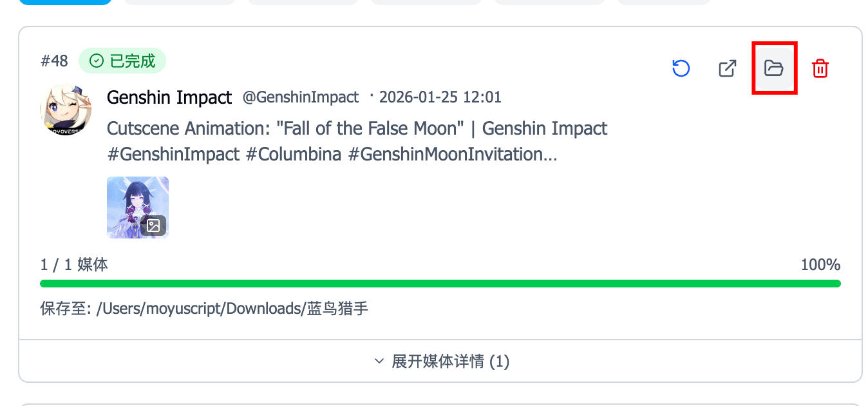This screenshot has height=406, width=868.
Task: Click the chevron beside 展开媒体详情
Action: (379, 362)
